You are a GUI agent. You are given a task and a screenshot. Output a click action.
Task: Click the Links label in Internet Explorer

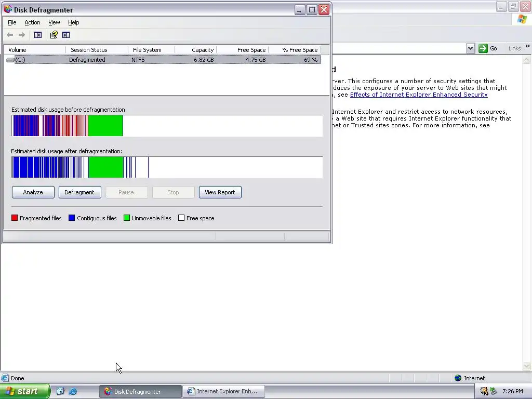click(x=514, y=48)
